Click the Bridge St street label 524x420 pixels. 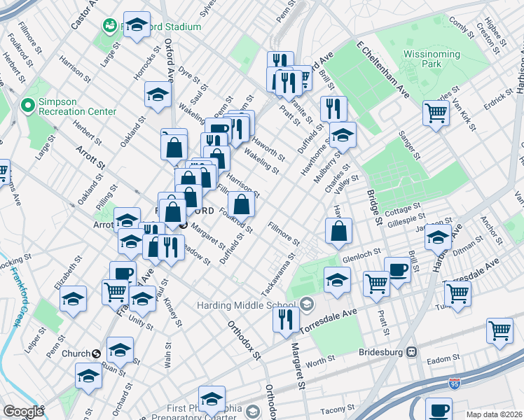pyautogui.click(x=375, y=207)
